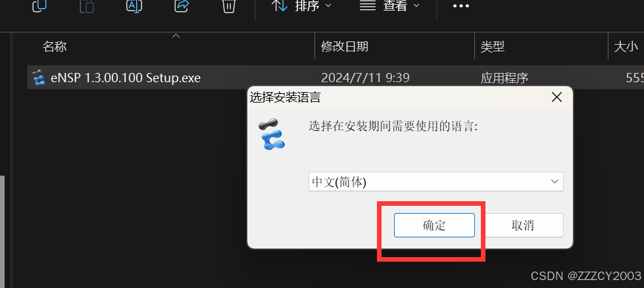Open the three-dot more options menu
Image resolution: width=644 pixels, height=288 pixels.
pos(461,6)
